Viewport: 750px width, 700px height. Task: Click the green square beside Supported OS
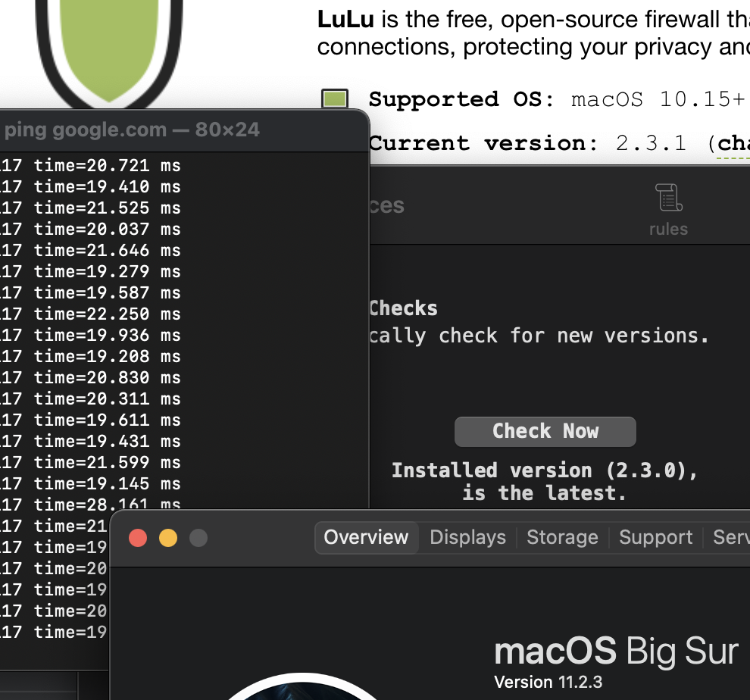click(x=335, y=99)
